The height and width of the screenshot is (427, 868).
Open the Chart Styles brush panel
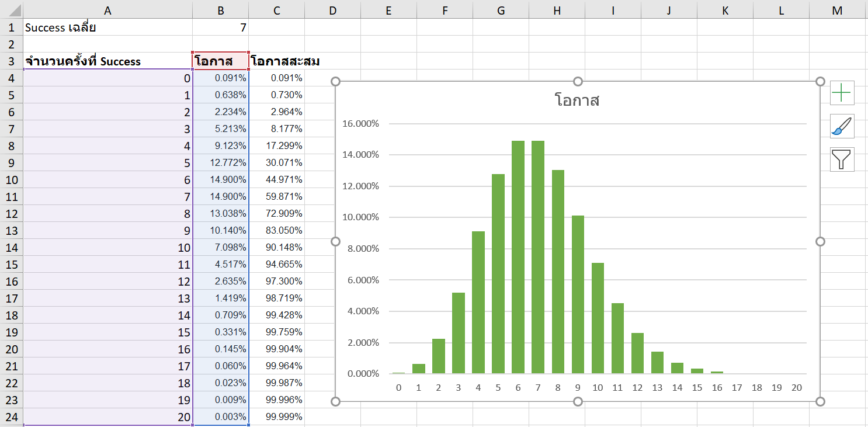[842, 126]
